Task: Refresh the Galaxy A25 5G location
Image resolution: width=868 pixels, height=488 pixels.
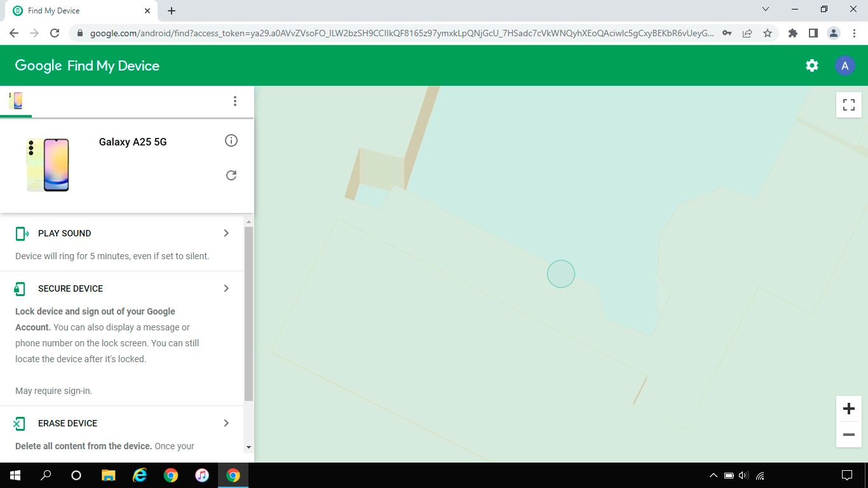Action: click(231, 175)
